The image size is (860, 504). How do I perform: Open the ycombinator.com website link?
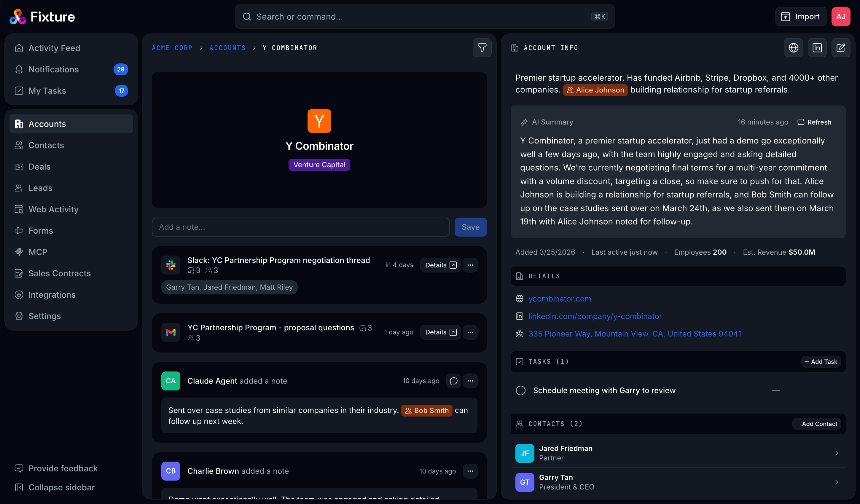click(560, 299)
